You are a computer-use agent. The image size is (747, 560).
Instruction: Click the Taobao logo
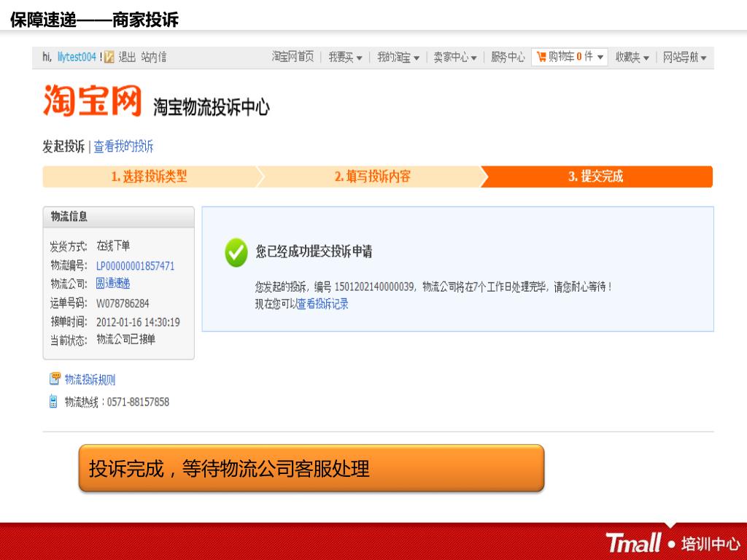(x=93, y=101)
